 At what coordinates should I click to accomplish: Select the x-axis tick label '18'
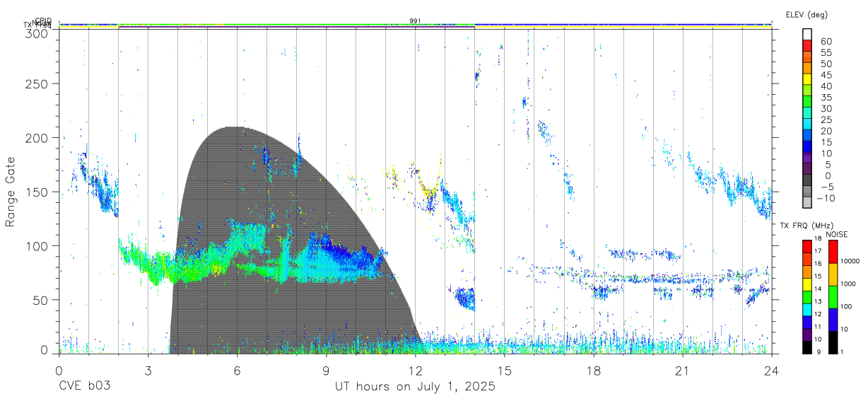click(593, 371)
